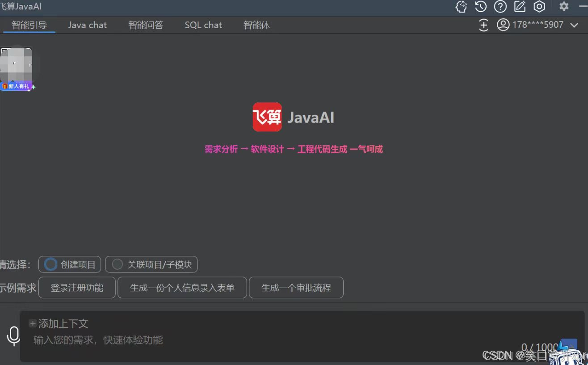Click the 新人有礼 gift badge
The width and height of the screenshot is (588, 365).
(x=18, y=86)
